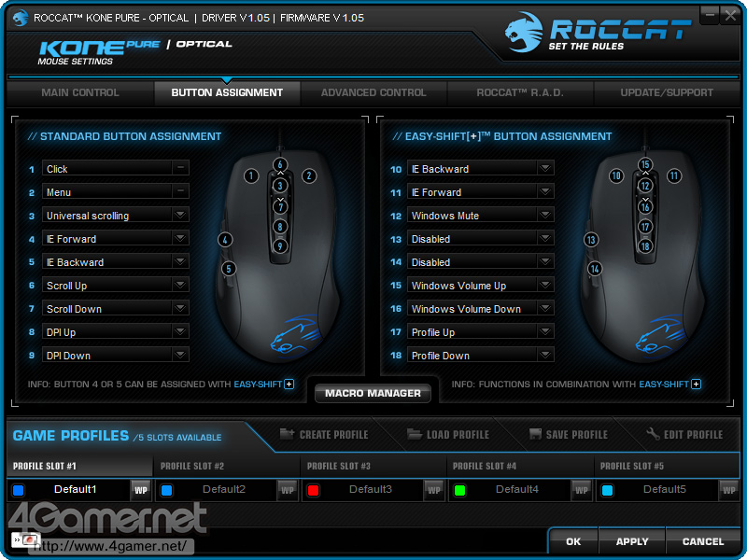Click the button 2 Menu assignment field
Viewport: 747px width, 560px height.
[116, 192]
